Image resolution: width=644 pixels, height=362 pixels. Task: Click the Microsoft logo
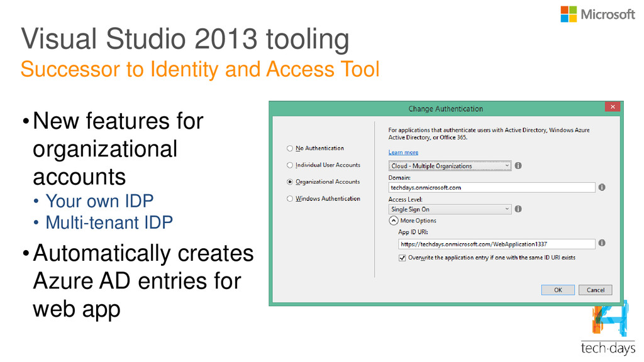point(597,14)
